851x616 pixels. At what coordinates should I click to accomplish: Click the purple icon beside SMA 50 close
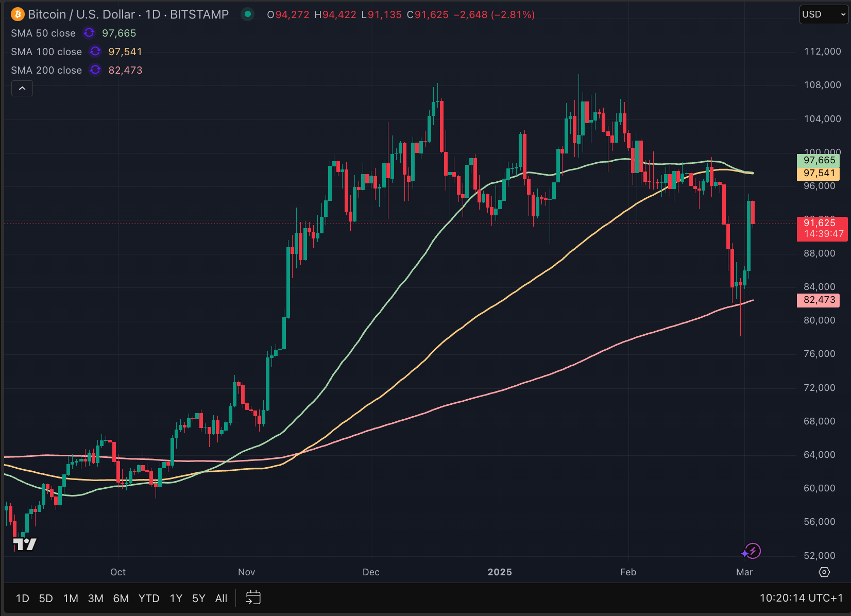pyautogui.click(x=89, y=33)
